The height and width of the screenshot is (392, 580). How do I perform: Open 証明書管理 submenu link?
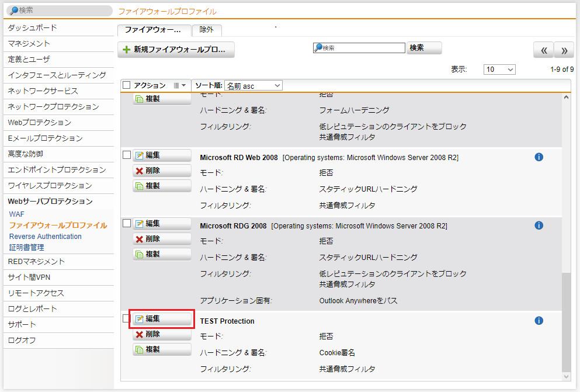point(27,247)
